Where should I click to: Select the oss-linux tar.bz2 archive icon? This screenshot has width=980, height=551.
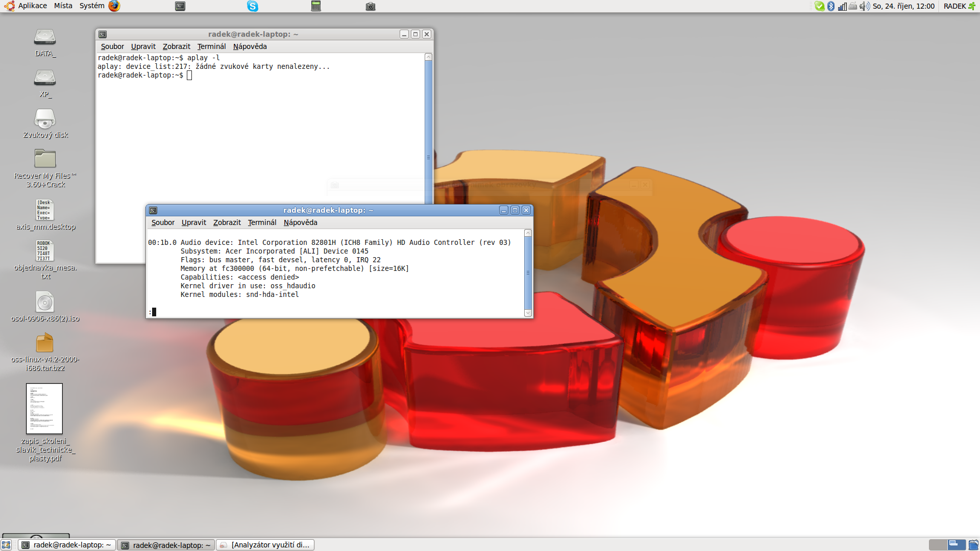[45, 343]
